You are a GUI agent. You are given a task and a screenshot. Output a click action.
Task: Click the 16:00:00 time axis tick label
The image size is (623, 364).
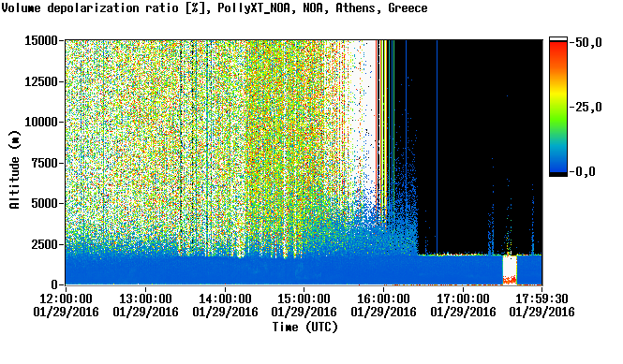point(383,298)
